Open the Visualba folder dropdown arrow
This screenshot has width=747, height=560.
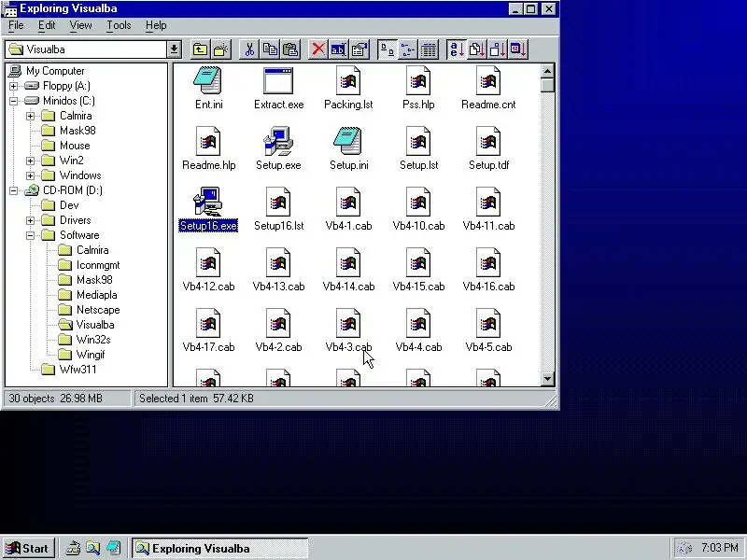coord(174,49)
